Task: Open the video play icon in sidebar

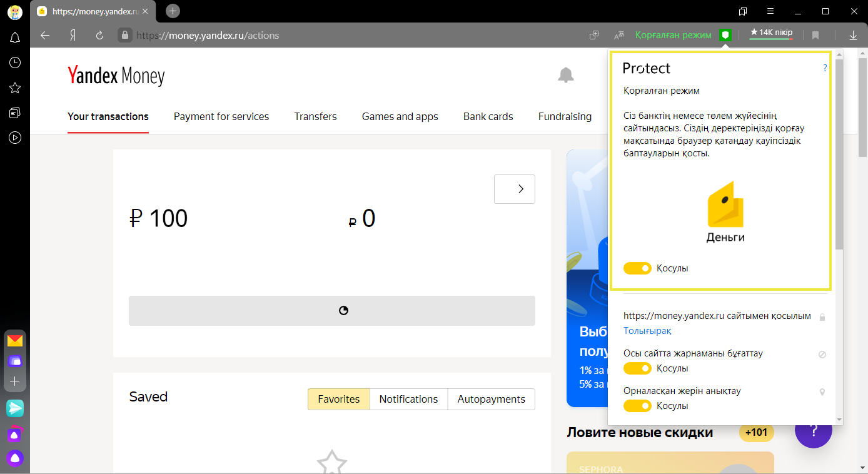Action: coord(15,138)
